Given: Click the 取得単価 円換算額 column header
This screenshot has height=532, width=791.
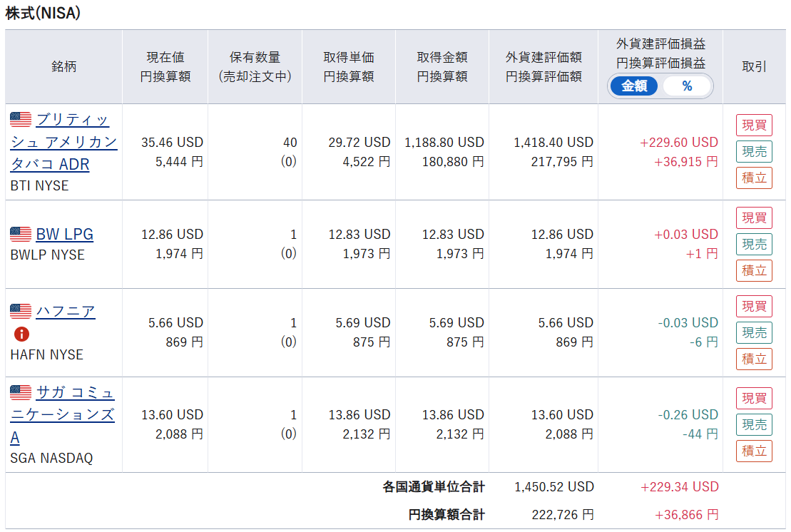Looking at the screenshot, I should [349, 66].
